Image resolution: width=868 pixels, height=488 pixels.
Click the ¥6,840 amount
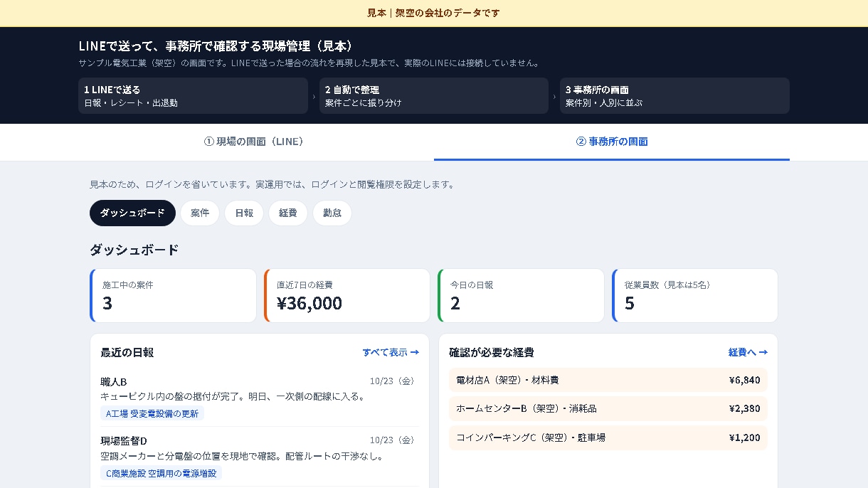[744, 380]
